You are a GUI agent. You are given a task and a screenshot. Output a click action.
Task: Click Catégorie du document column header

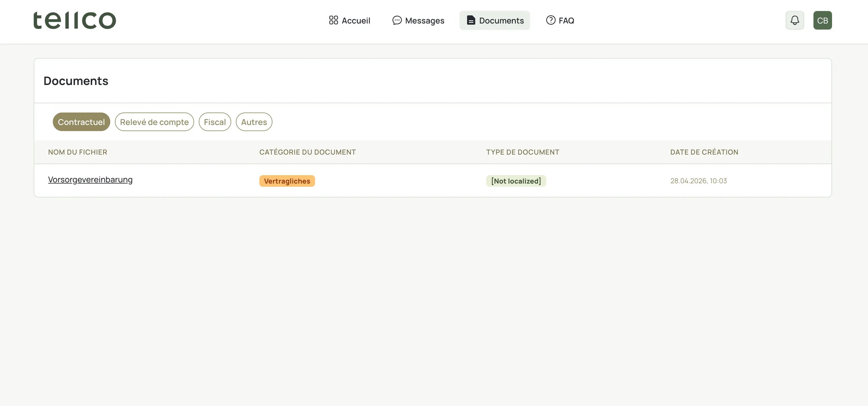[x=307, y=152]
